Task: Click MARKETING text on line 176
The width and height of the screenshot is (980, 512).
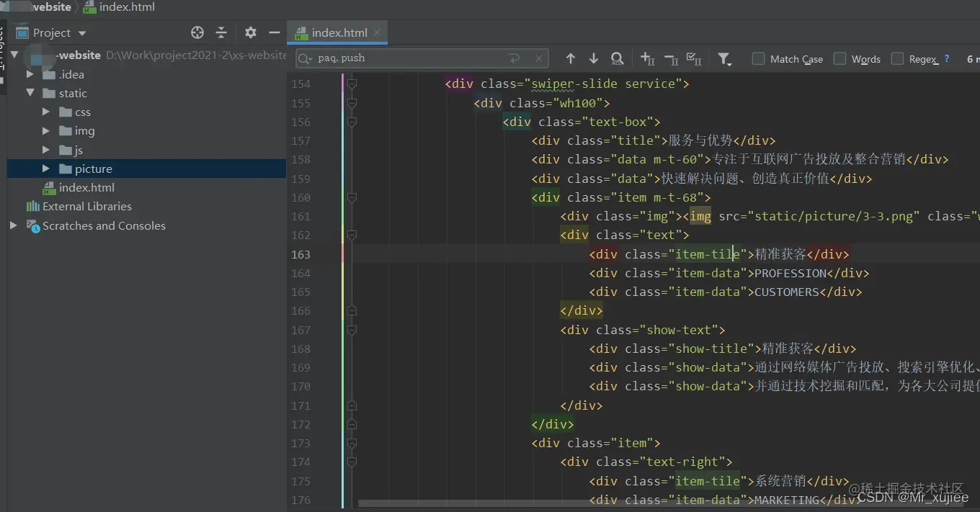Action: tap(786, 500)
